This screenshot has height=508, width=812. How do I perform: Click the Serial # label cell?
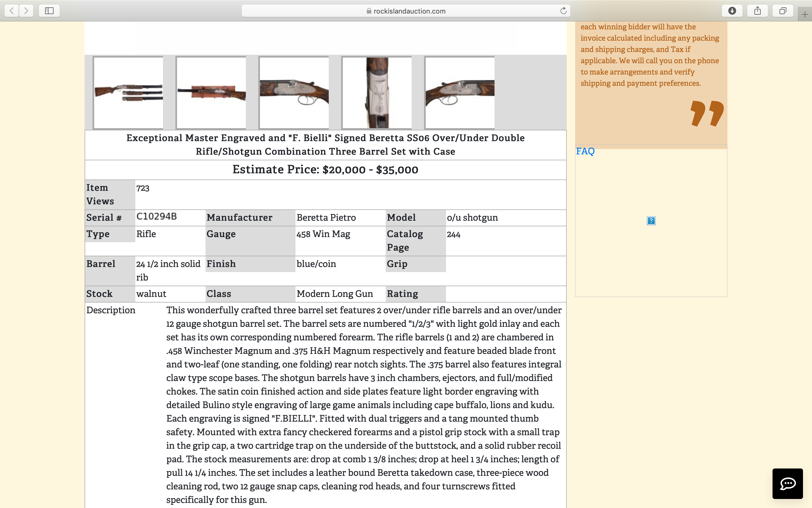[x=110, y=218]
